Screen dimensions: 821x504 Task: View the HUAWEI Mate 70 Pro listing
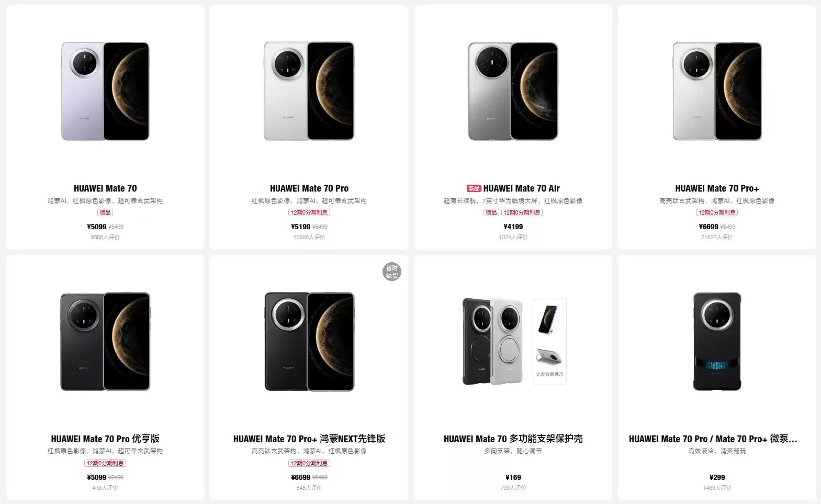308,187
